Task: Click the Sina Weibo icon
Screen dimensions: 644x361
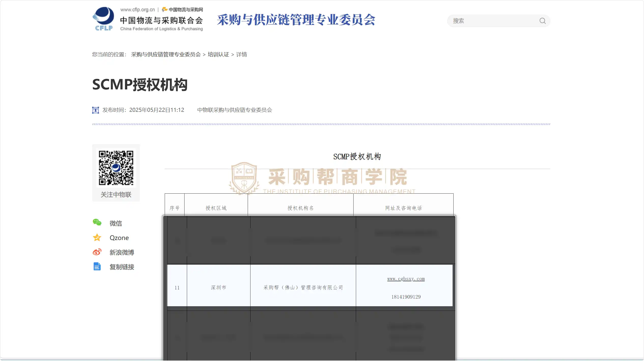Action: tap(97, 252)
